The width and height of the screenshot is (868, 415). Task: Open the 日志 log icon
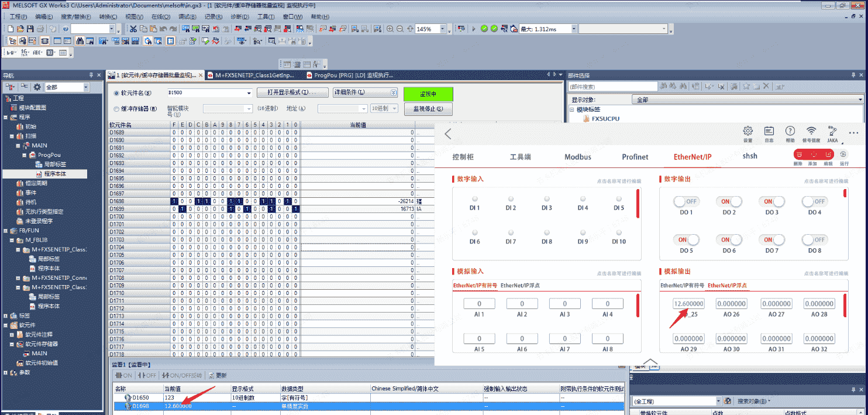tap(769, 133)
